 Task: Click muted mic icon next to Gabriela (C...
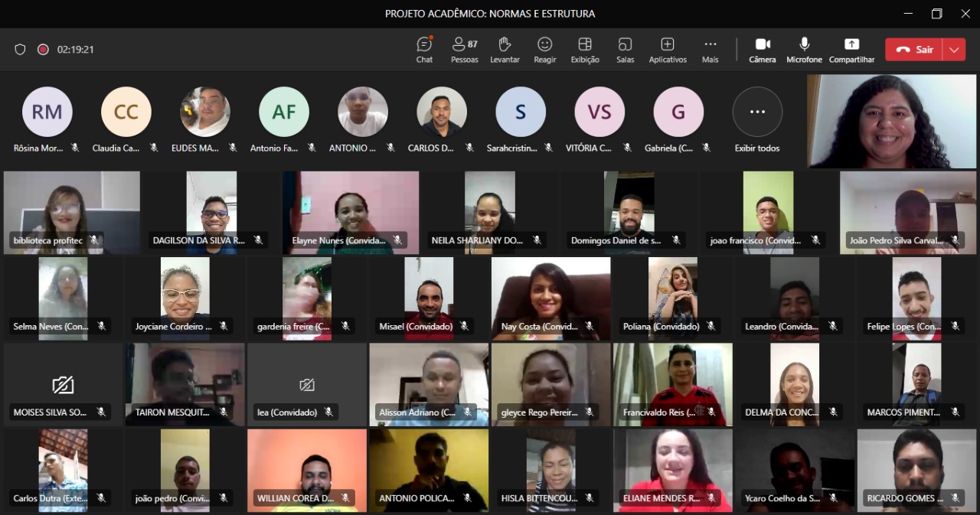(706, 148)
